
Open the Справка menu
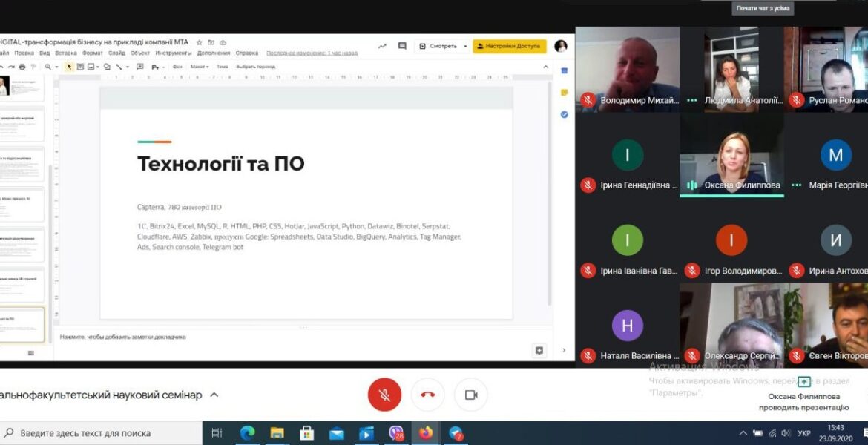[246, 53]
